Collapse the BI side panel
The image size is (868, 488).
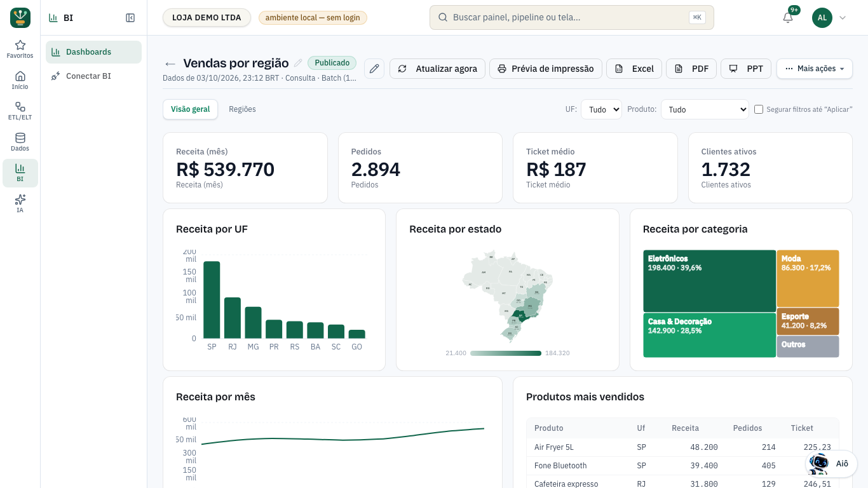point(130,18)
